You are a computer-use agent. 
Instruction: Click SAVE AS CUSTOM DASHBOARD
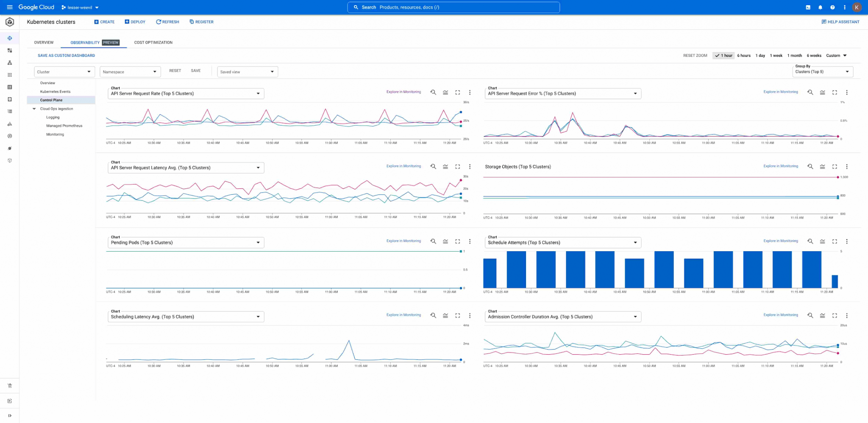(x=66, y=55)
